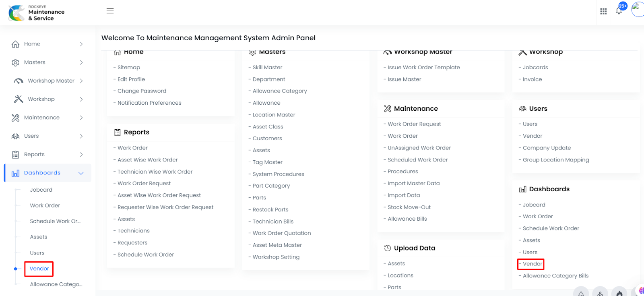644x296 pixels.
Task: Open the notifications bell
Action: click(x=619, y=11)
